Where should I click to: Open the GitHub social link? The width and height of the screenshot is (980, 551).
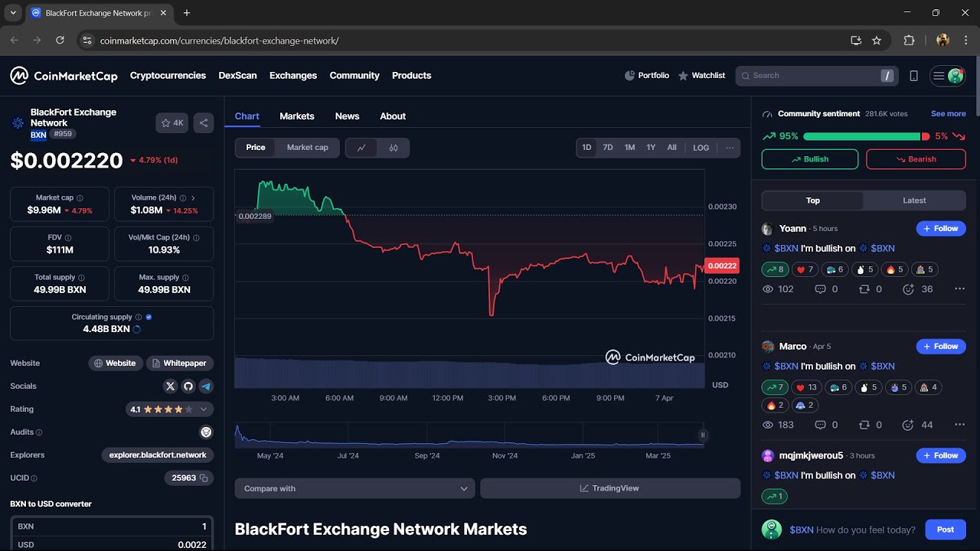point(188,386)
